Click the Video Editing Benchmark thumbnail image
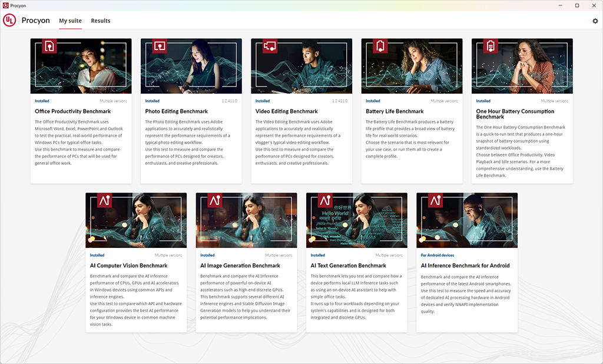The height and width of the screenshot is (364, 603). tap(301, 66)
